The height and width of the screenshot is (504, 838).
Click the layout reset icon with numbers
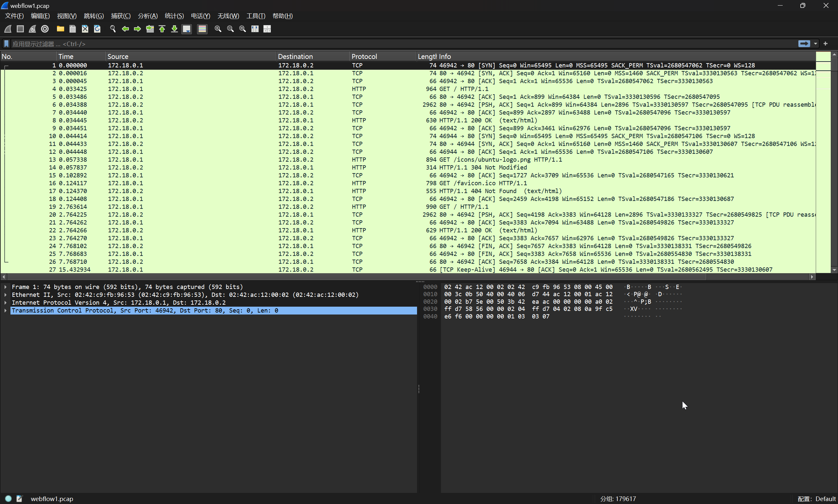click(267, 29)
